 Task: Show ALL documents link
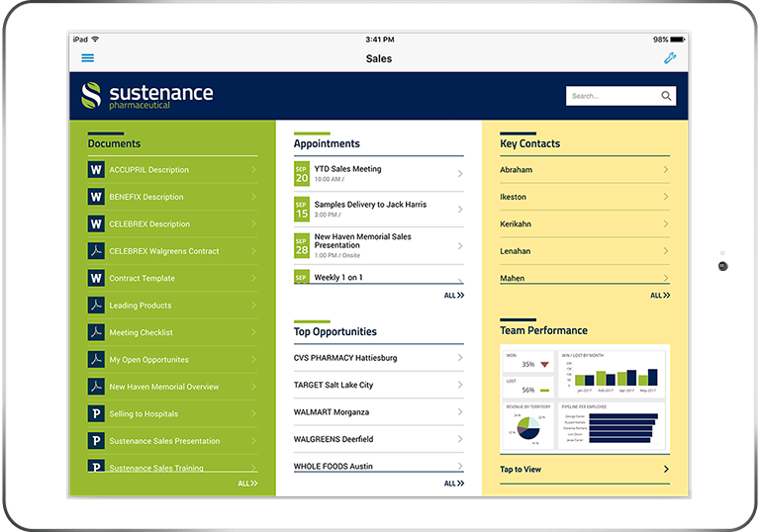247,484
